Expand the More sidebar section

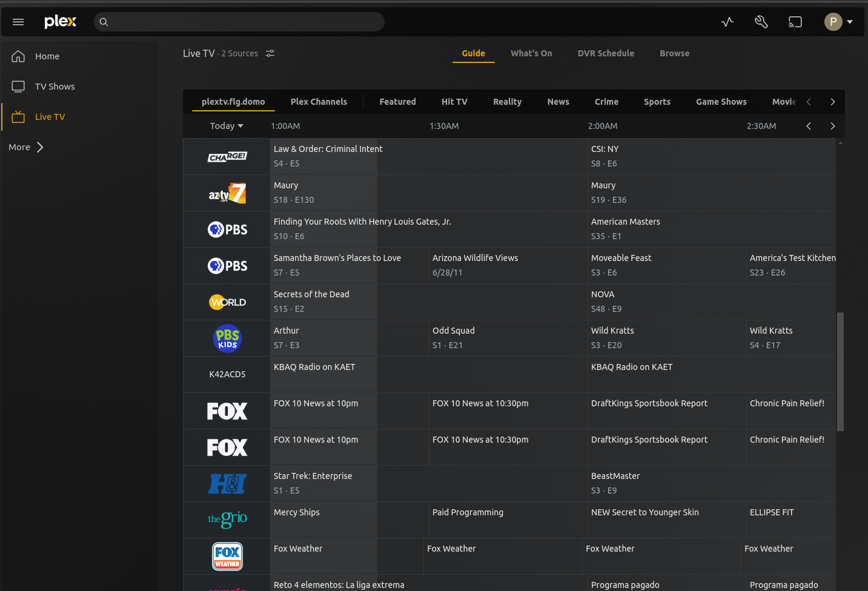point(25,147)
